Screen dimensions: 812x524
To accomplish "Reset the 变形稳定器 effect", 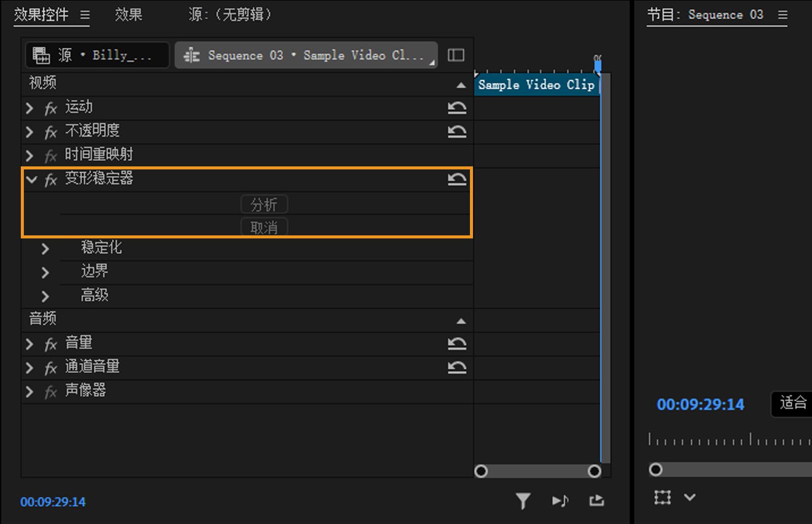I will 457,179.
